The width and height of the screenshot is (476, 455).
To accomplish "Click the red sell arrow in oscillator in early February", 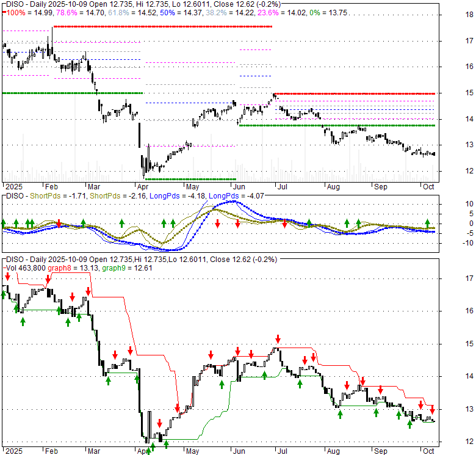I will pyautogui.click(x=59, y=224).
